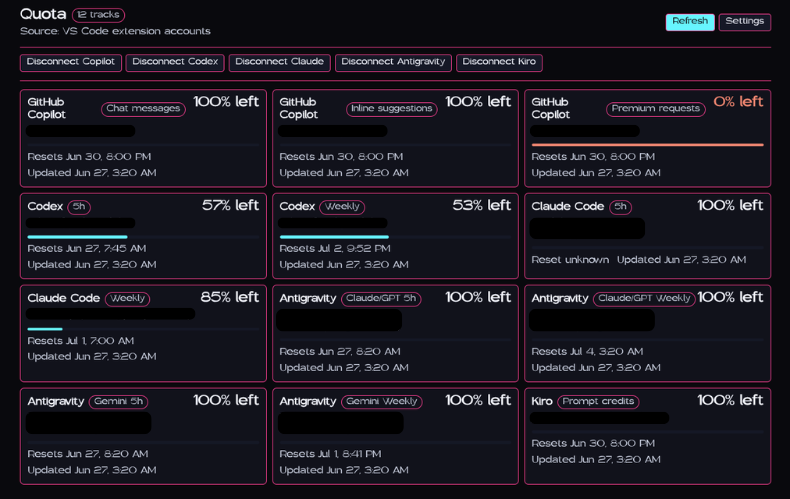The image size is (790, 499).
Task: Click the Codex Weekly progress bar
Action: point(395,237)
